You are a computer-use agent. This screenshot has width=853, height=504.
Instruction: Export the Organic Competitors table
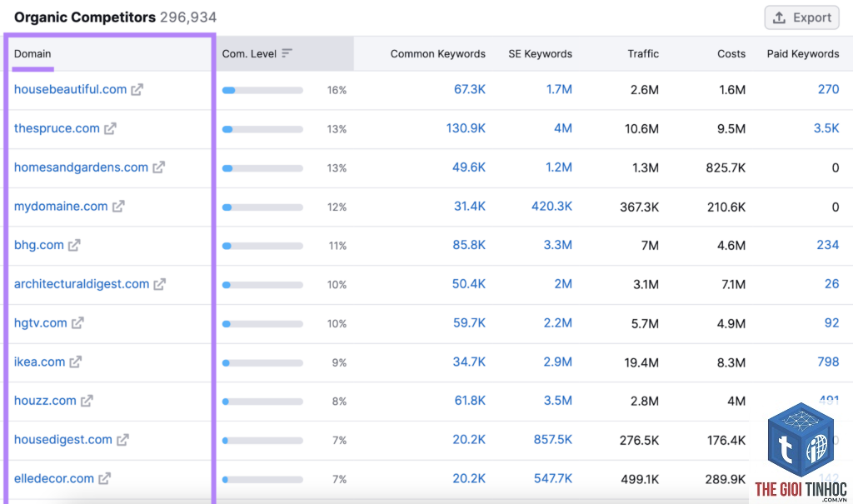click(x=802, y=17)
